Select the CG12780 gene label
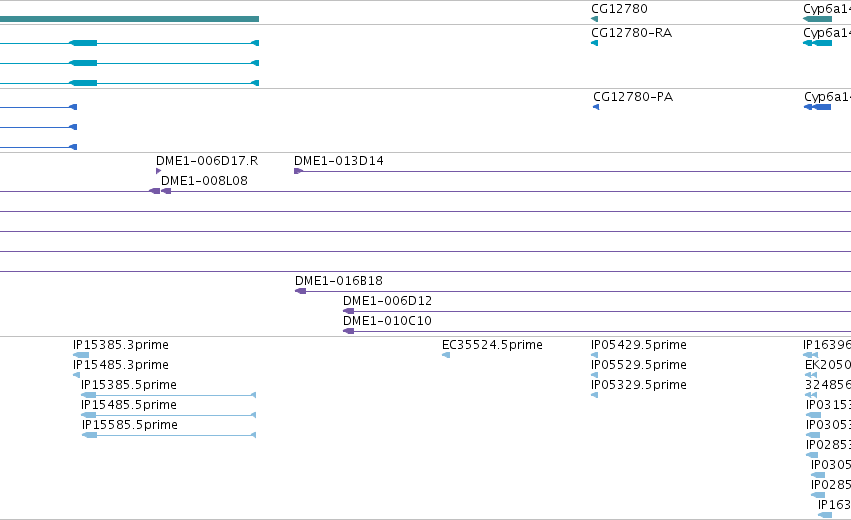The height and width of the screenshot is (520, 851). coord(619,9)
